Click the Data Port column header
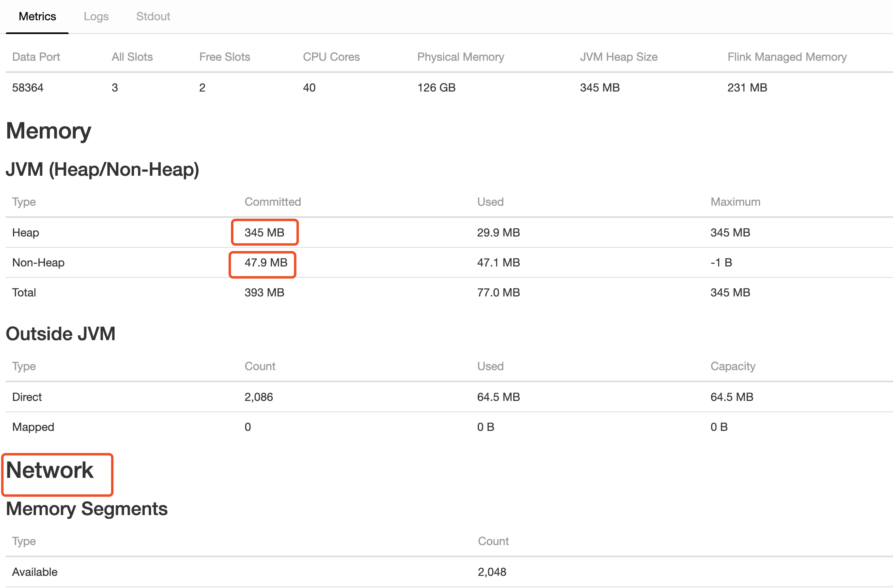This screenshot has height=588, width=893. 36,57
